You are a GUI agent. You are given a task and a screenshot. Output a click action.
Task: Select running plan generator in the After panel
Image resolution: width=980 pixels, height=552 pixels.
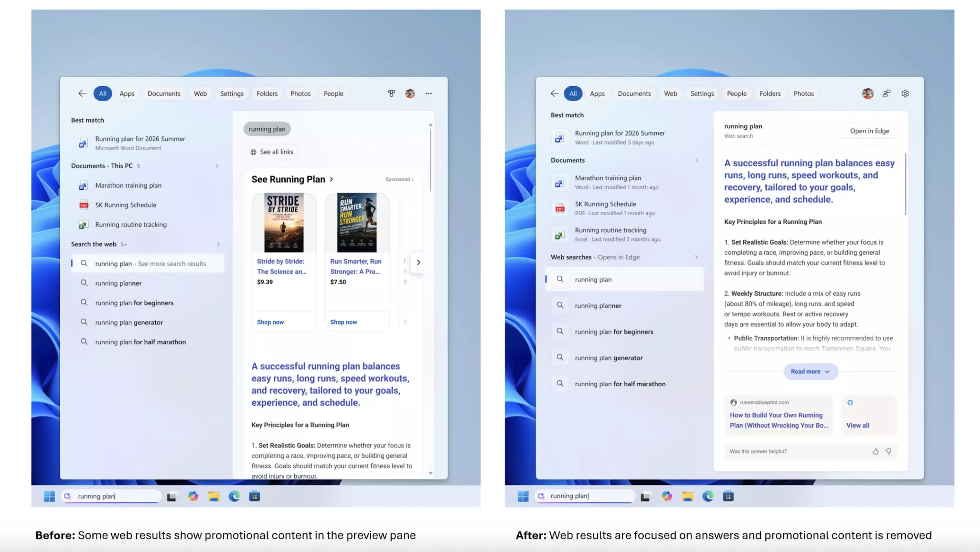pyautogui.click(x=624, y=358)
